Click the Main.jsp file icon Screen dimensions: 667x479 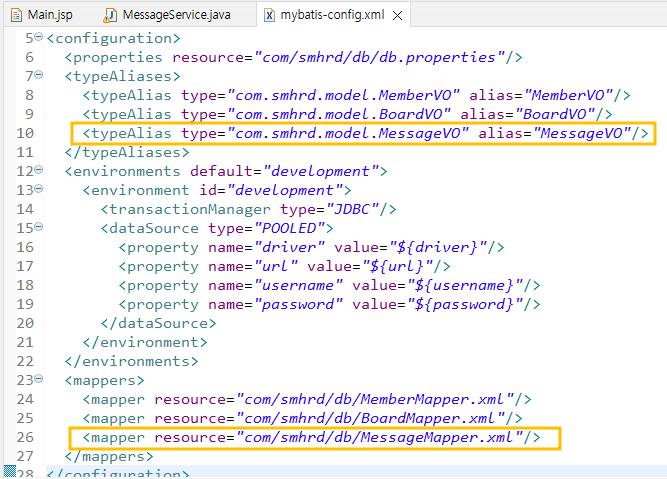tap(16, 15)
